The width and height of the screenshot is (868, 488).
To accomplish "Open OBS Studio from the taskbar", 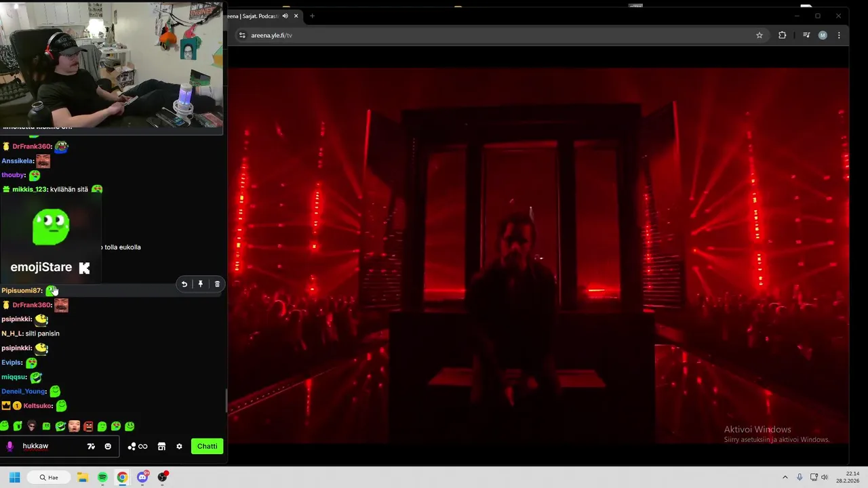I will click(x=162, y=477).
